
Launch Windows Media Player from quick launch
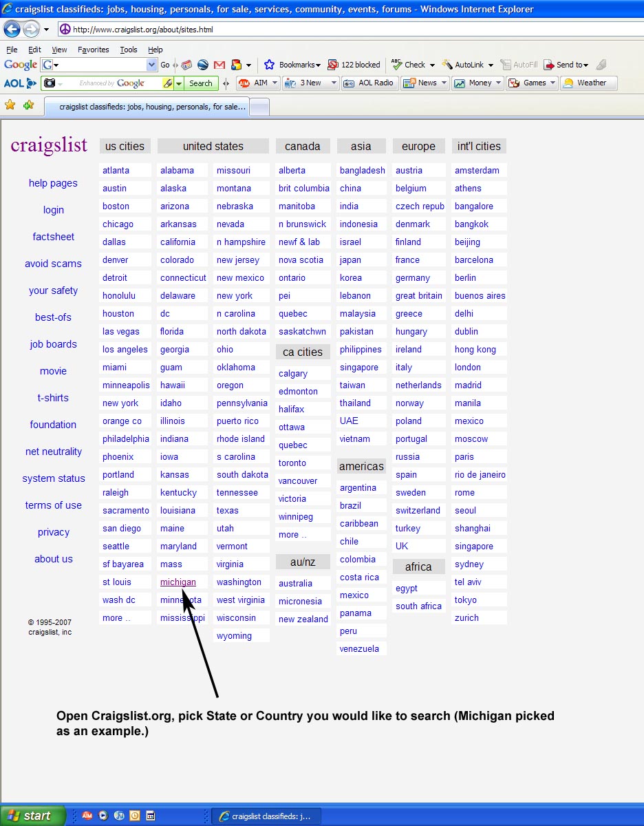point(103,816)
